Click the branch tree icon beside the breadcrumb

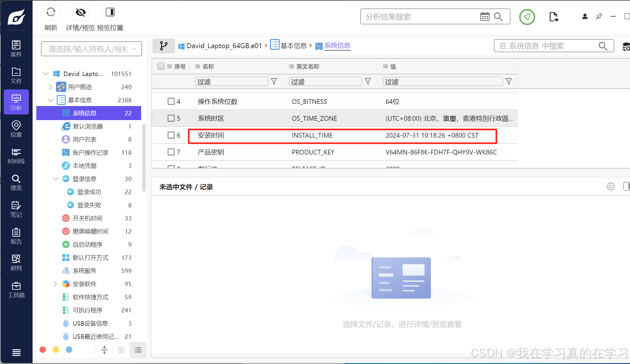163,46
